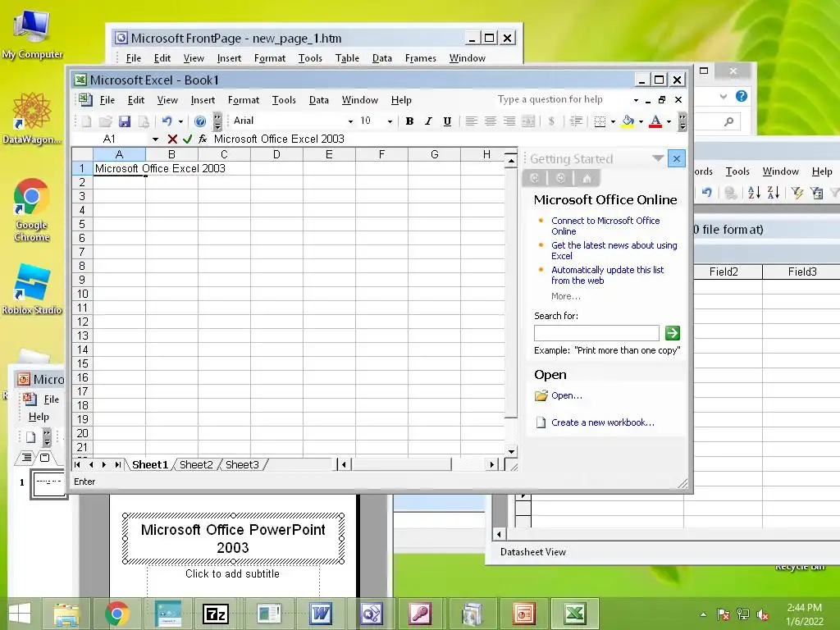This screenshot has width=840, height=630.
Task: Switch to the Sheet2 tab
Action: coord(196,464)
